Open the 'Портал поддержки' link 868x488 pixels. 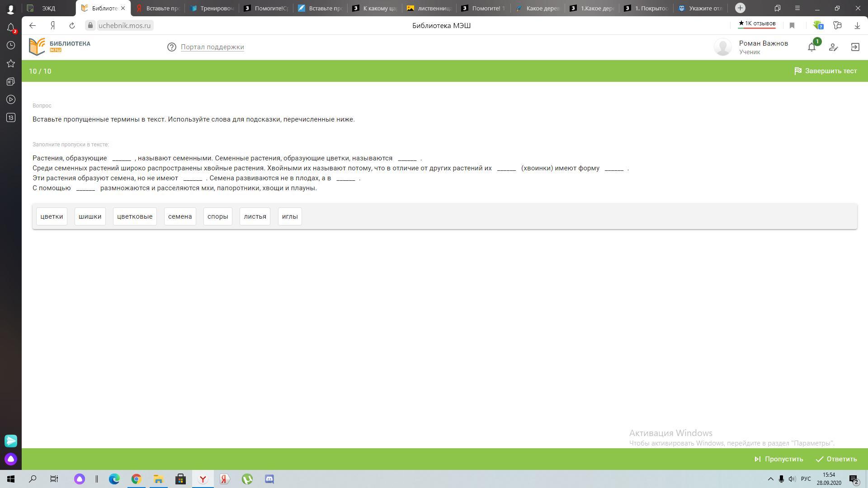212,47
